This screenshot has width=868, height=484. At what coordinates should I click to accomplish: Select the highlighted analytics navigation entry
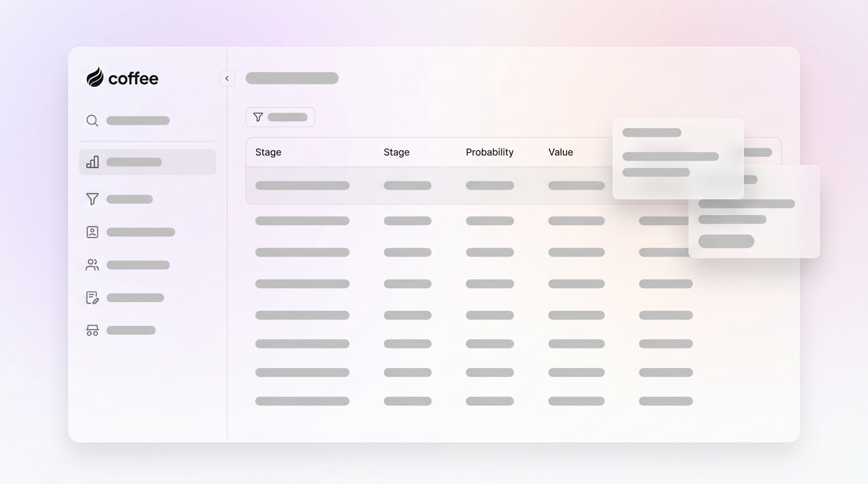click(x=147, y=162)
